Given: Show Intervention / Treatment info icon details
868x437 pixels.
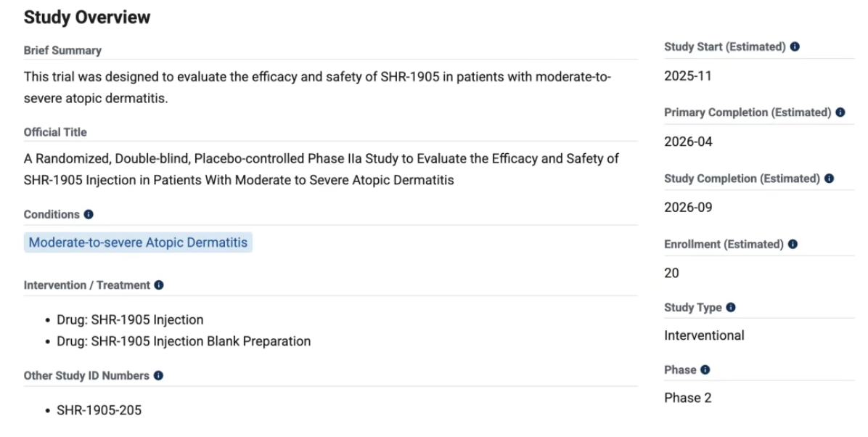Looking at the screenshot, I should point(159,285).
